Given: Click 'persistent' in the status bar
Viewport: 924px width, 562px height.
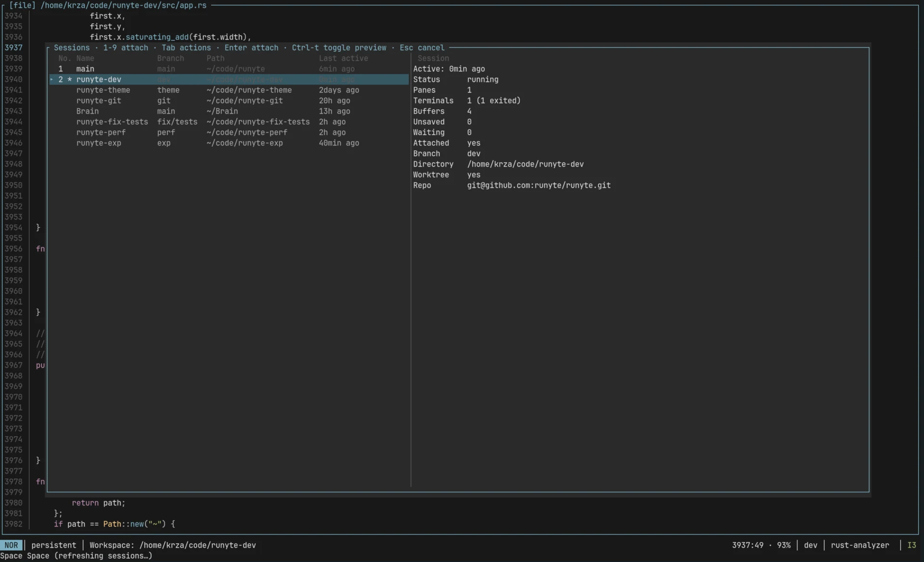Looking at the screenshot, I should pyautogui.click(x=54, y=545).
